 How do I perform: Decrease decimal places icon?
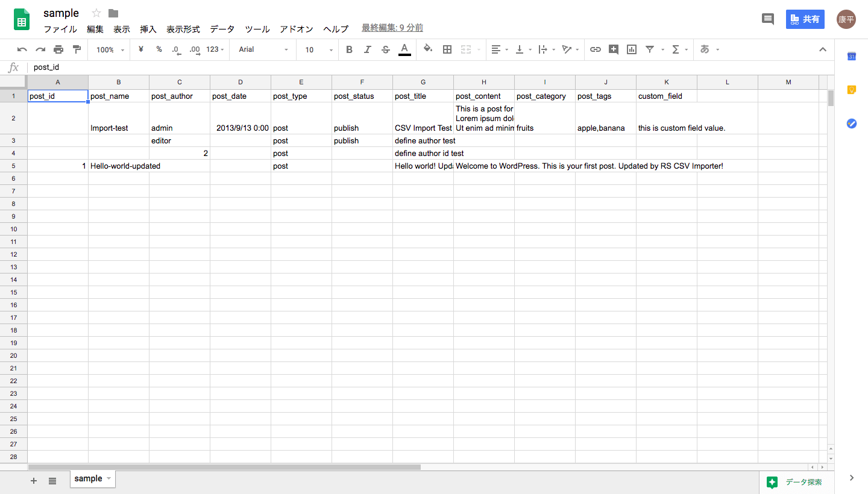pos(176,50)
